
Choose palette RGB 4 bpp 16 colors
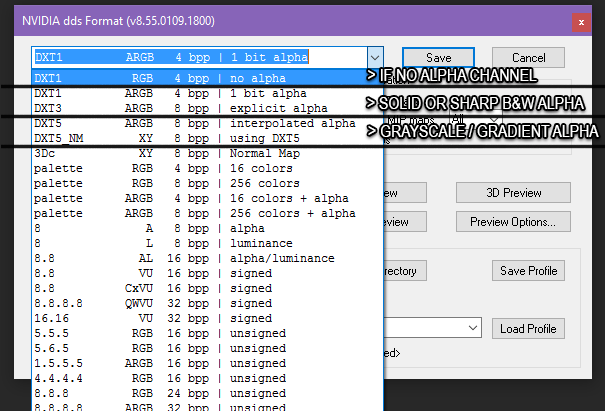pyautogui.click(x=208, y=169)
